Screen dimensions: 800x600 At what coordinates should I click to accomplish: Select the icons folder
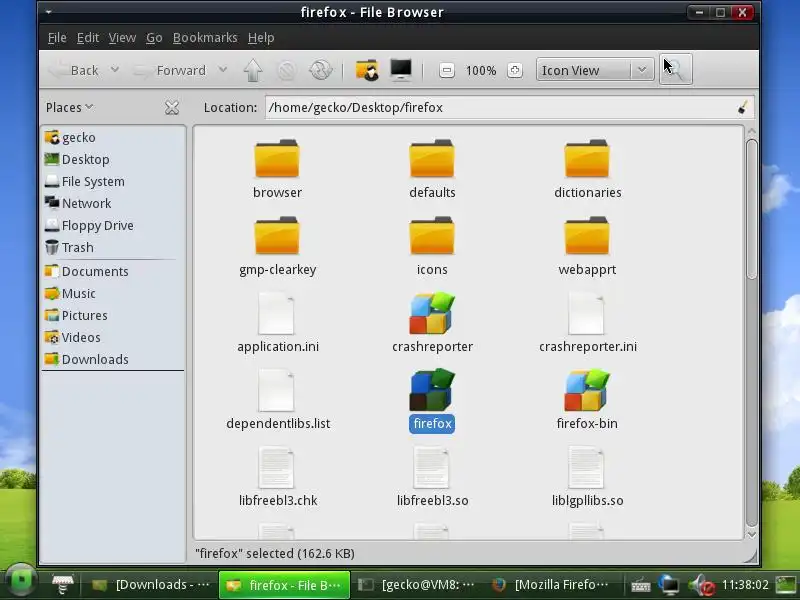click(432, 236)
